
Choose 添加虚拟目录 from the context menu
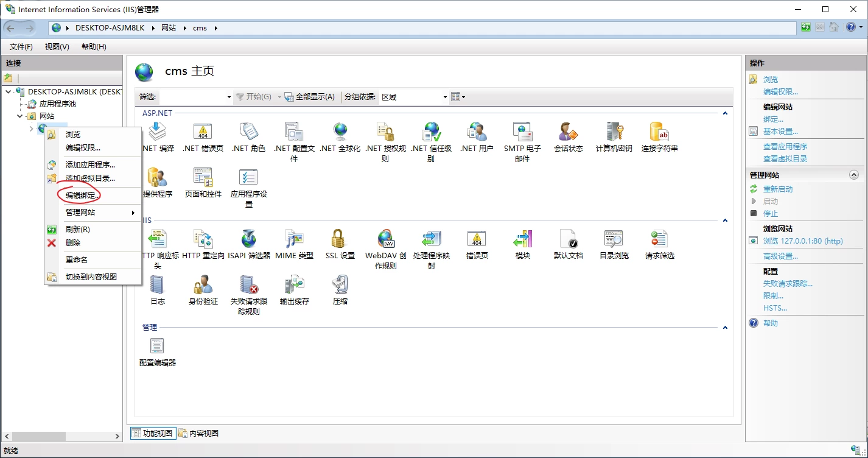click(93, 178)
